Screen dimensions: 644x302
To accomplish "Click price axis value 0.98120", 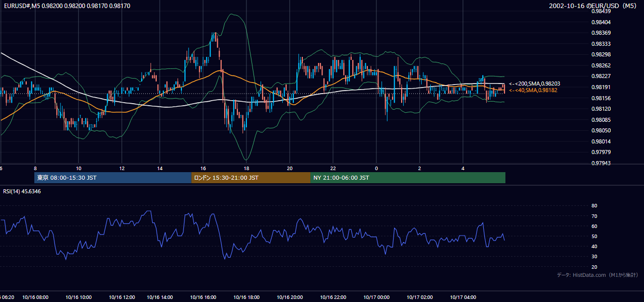I will pos(601,109).
